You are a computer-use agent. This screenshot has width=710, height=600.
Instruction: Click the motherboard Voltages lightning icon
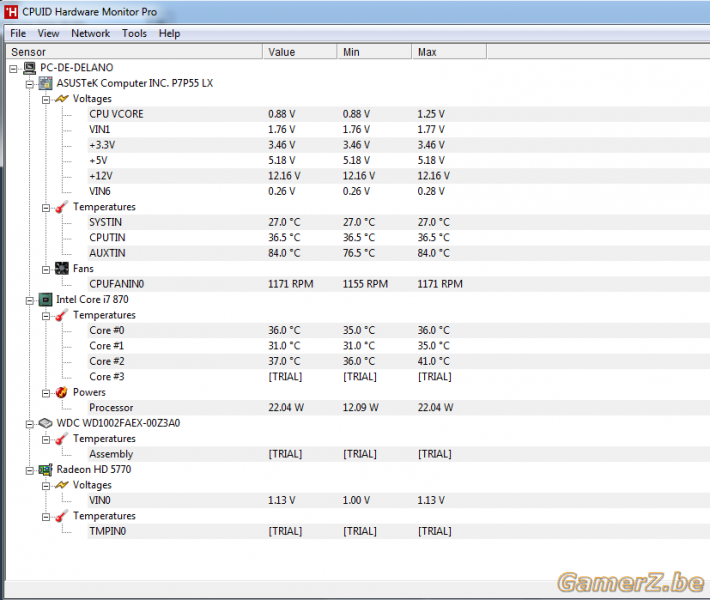coord(62,99)
